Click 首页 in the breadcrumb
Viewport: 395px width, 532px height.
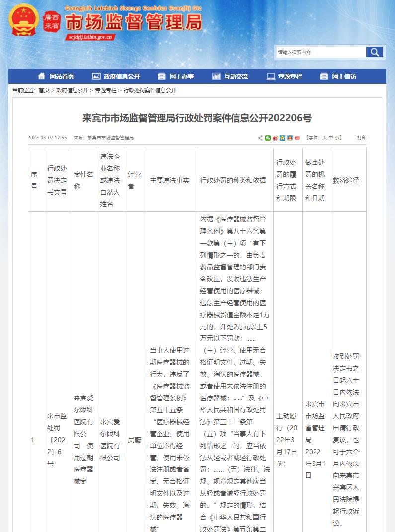[44, 90]
